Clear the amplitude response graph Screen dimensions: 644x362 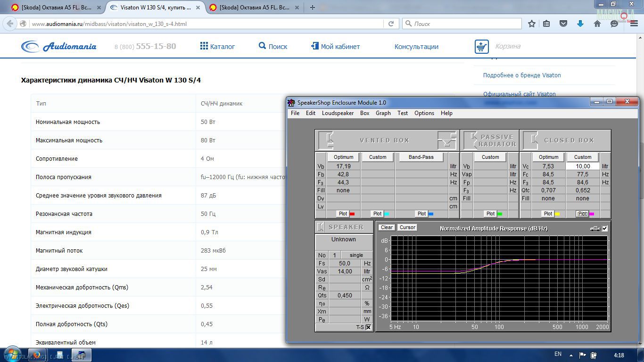pyautogui.click(x=387, y=227)
